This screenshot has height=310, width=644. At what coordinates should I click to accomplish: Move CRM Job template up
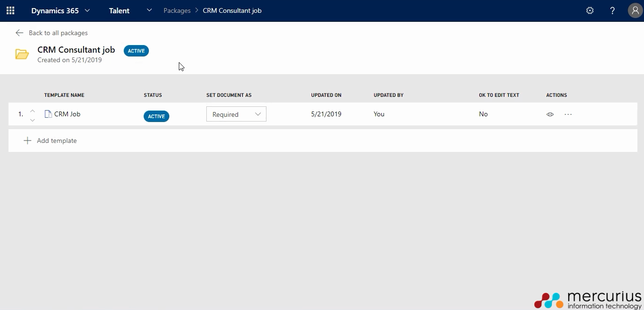(32, 111)
